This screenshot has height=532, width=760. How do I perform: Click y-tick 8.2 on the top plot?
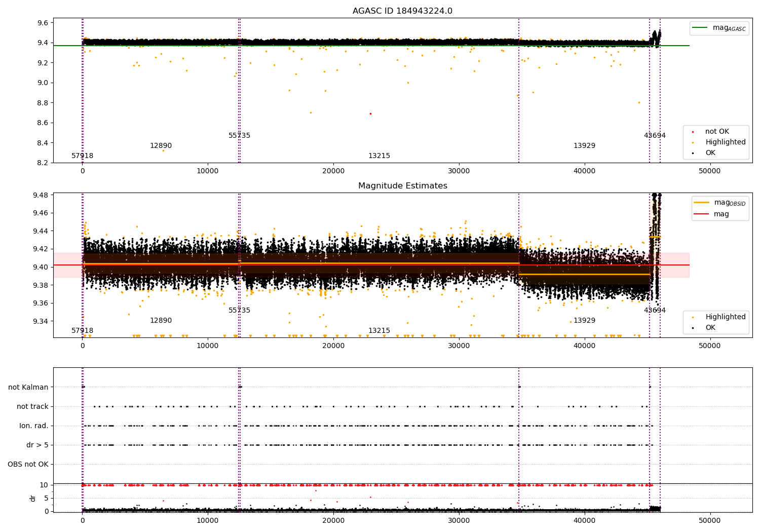point(43,163)
